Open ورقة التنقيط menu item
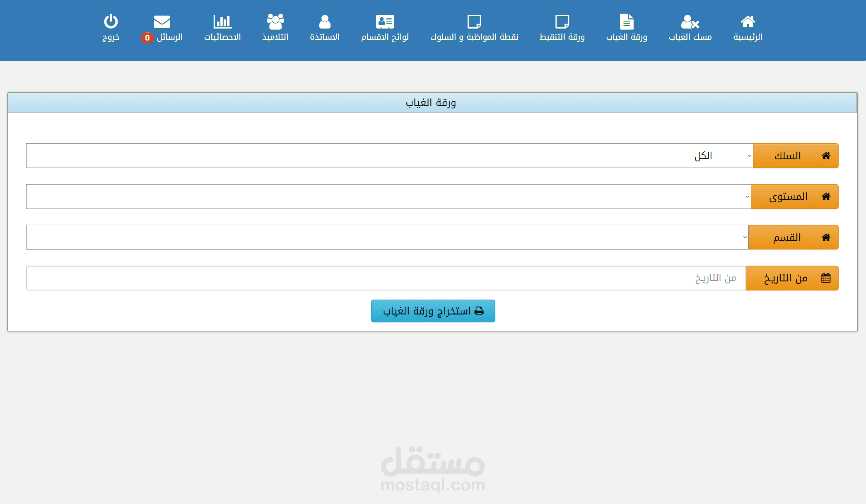This screenshot has width=866, height=504. click(x=562, y=37)
